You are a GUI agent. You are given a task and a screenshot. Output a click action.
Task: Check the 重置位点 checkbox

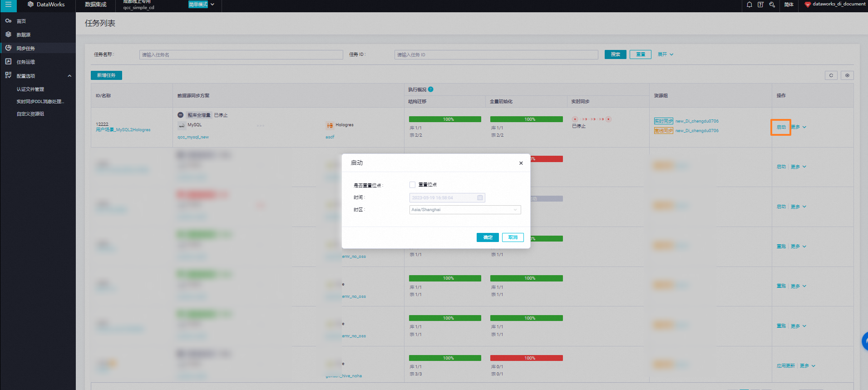point(412,185)
